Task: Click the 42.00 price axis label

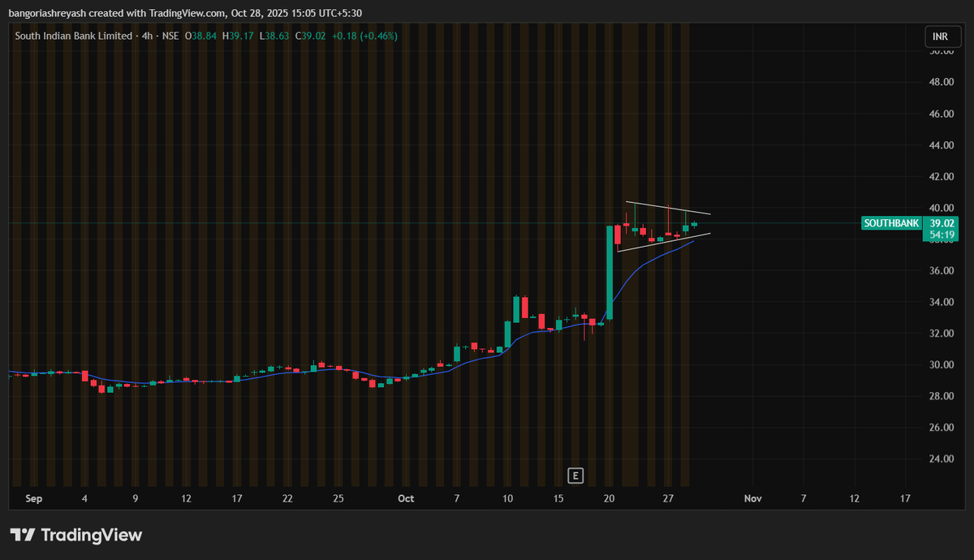Action: click(942, 176)
